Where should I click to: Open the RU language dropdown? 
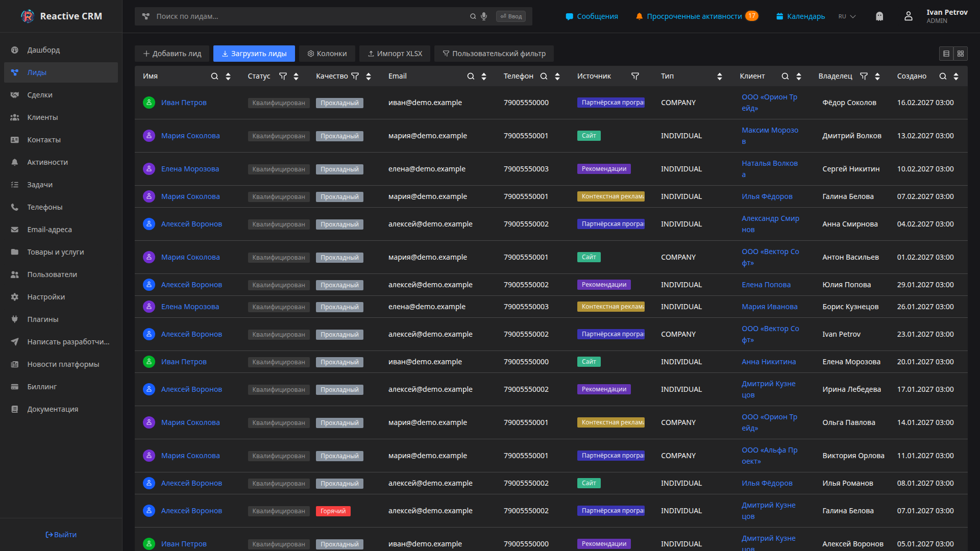[847, 16]
